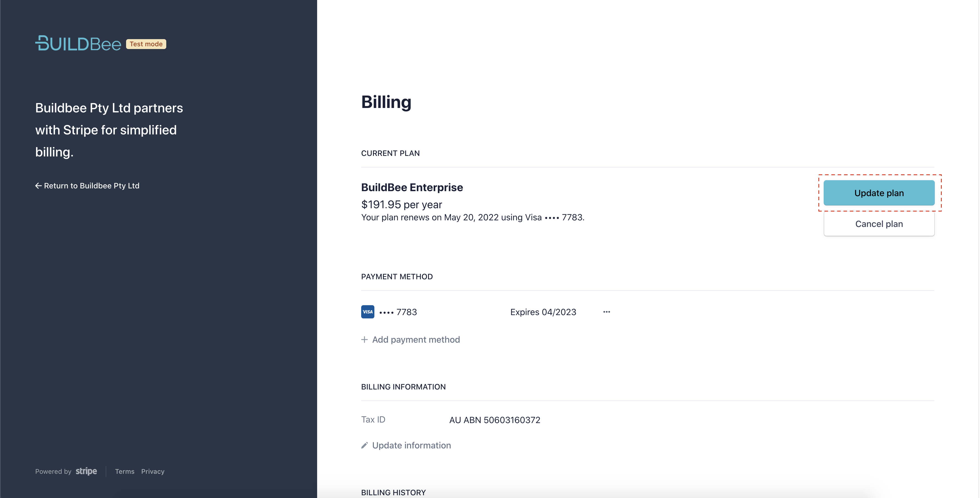
Task: Click the Visa card icon
Action: click(x=367, y=312)
